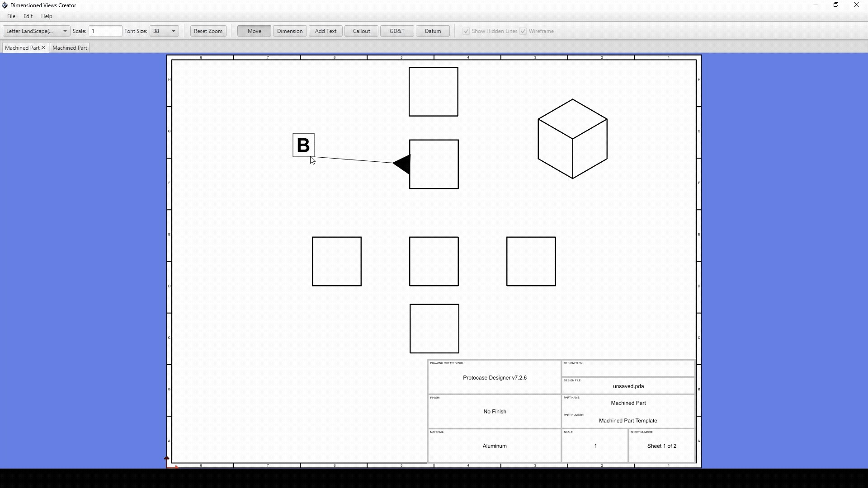Toggle Show Hidden Lines checkbox
Viewport: 868px width, 488px height.
point(466,31)
